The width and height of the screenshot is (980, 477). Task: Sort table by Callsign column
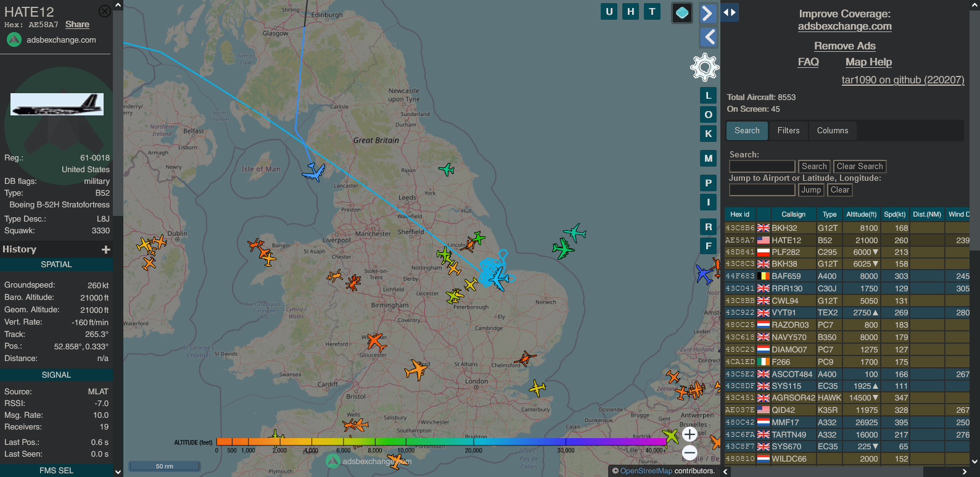click(793, 215)
